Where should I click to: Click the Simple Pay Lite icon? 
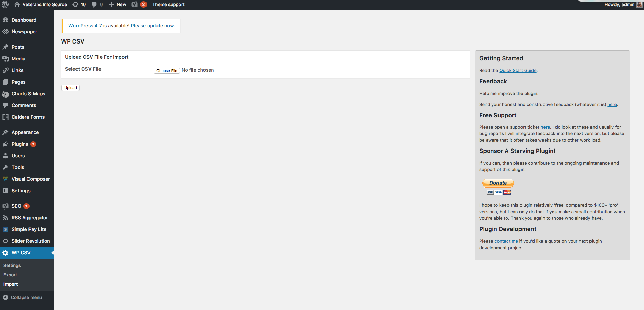tap(5, 229)
